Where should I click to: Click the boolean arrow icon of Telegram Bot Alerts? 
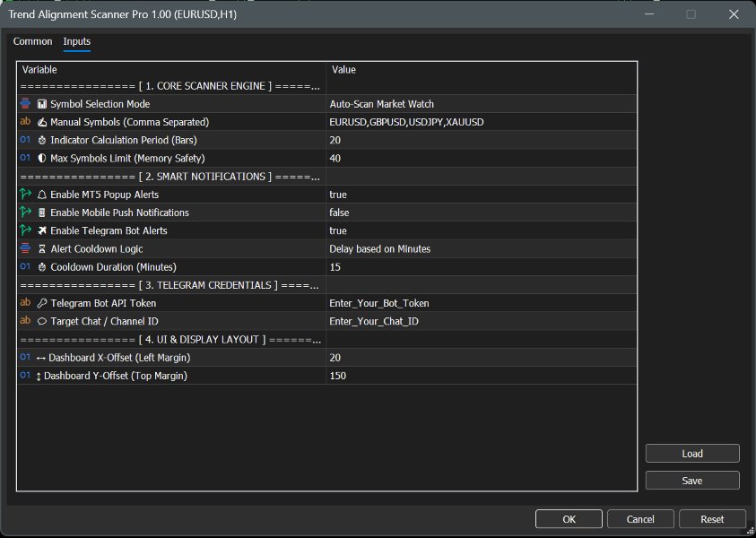[25, 230]
